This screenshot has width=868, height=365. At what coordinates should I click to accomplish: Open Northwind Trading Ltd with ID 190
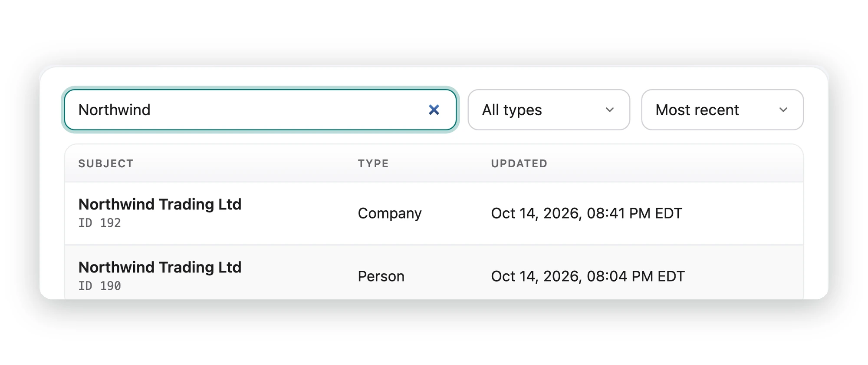(x=160, y=267)
